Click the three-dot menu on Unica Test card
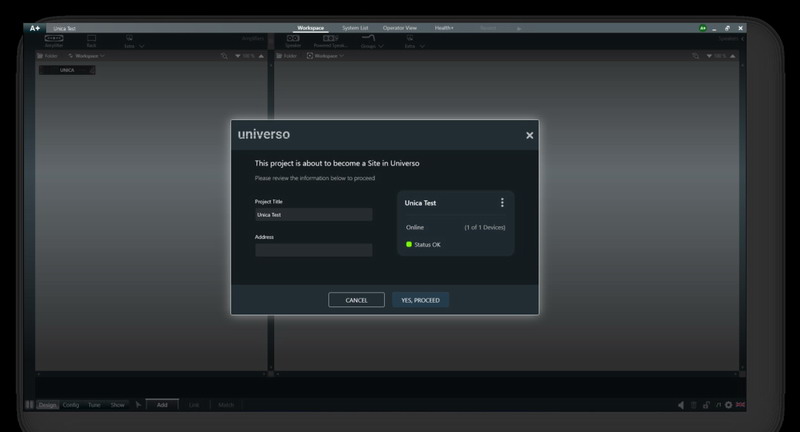 click(502, 203)
